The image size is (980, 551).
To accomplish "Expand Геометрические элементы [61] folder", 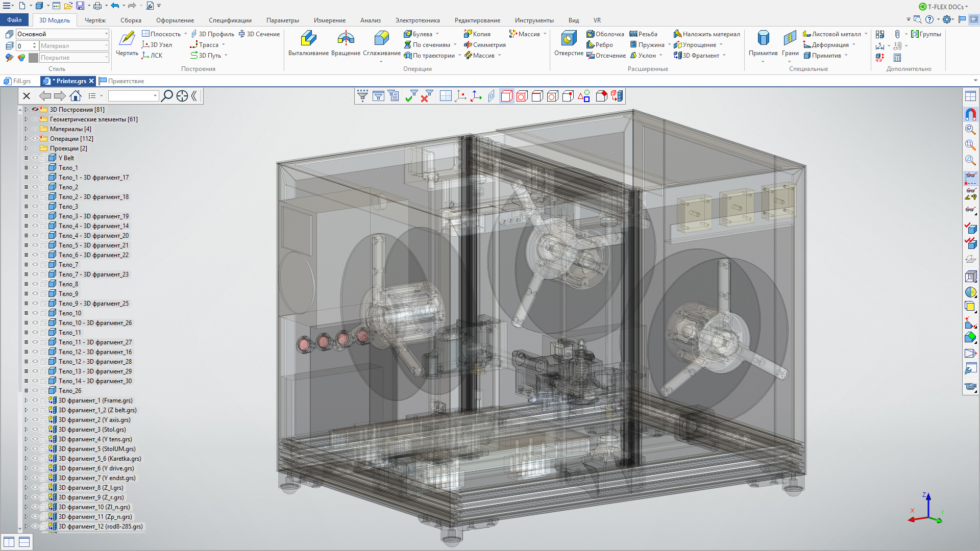I will [x=26, y=119].
